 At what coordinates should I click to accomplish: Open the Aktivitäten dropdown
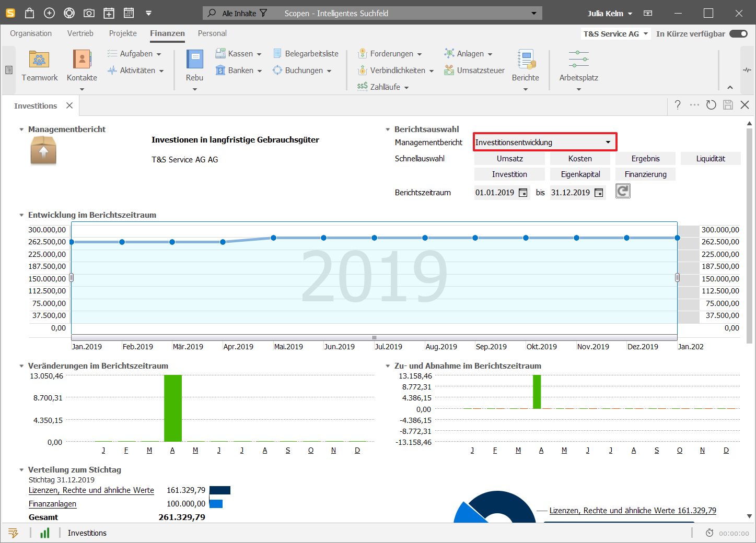(136, 70)
